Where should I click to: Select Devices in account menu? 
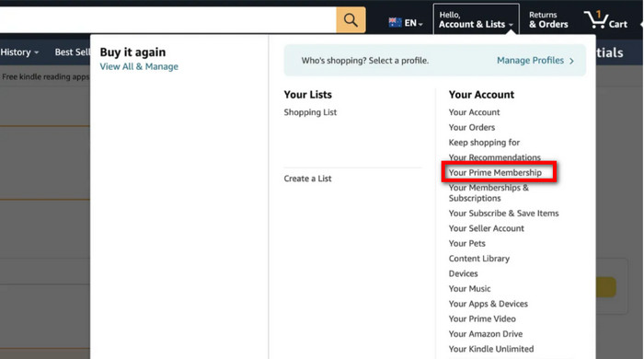[x=464, y=273]
